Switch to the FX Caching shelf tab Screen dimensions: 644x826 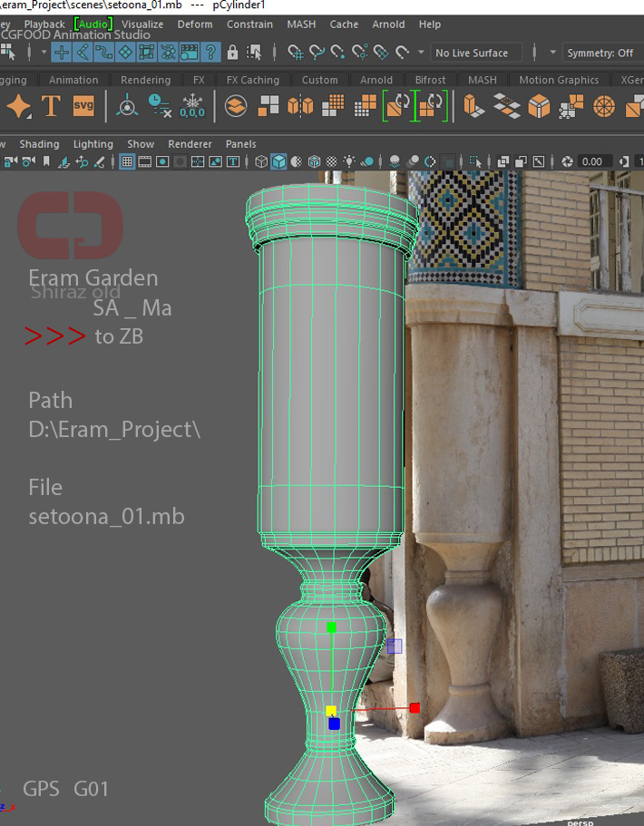pos(253,80)
